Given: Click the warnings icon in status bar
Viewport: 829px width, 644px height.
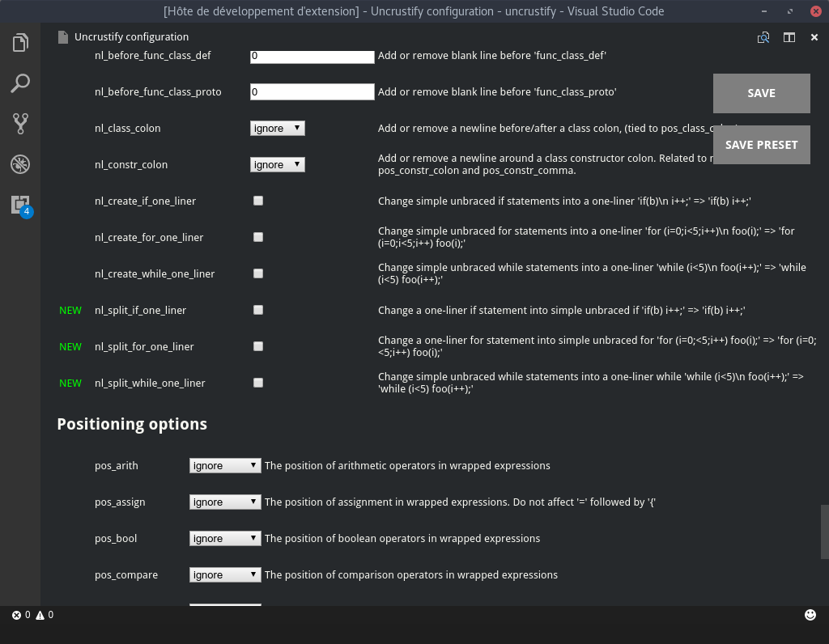Looking at the screenshot, I should tap(40, 615).
